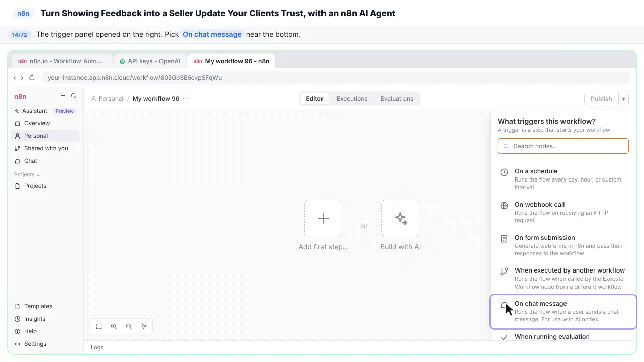Switch to the Executions tab
644x362 pixels.
(352, 99)
